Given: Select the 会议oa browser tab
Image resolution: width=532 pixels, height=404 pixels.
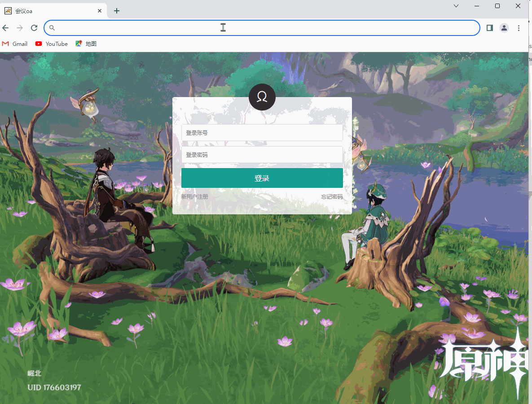Looking at the screenshot, I should click(53, 11).
